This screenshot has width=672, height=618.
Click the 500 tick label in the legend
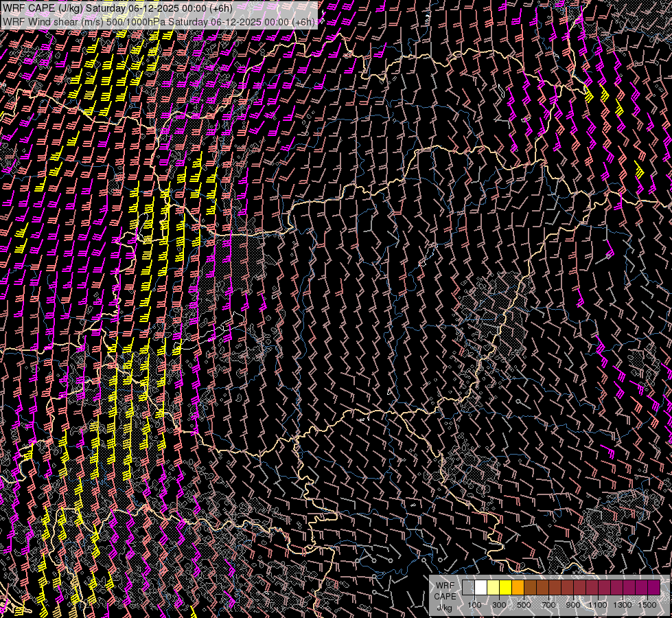(x=524, y=605)
